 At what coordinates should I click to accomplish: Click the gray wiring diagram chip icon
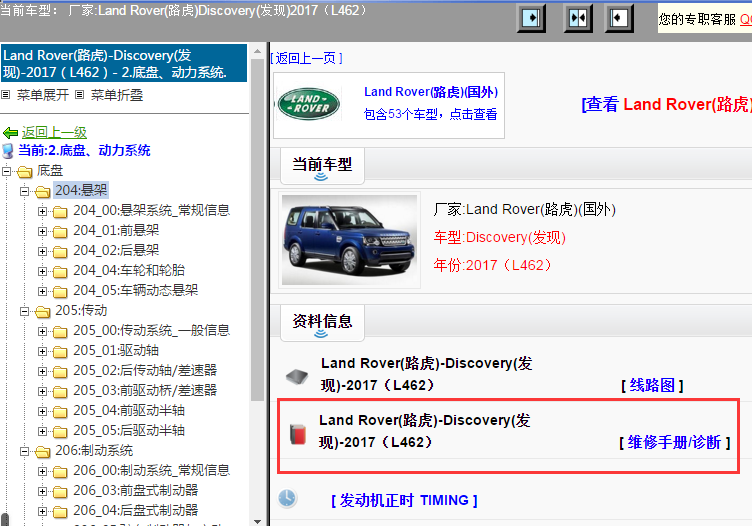tap(297, 377)
